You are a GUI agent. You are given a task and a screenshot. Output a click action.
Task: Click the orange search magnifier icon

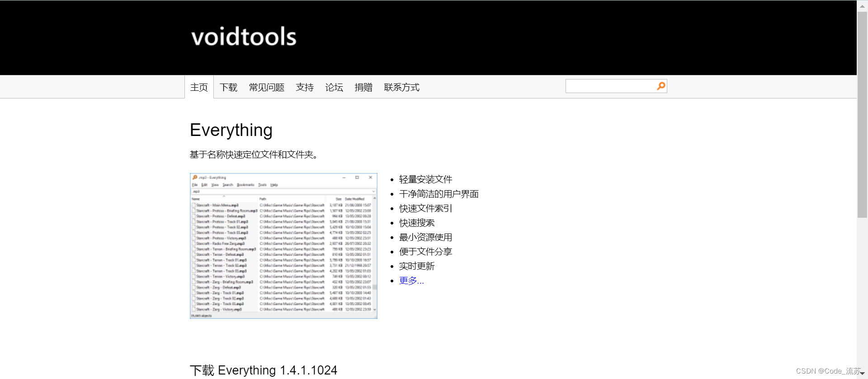(x=661, y=86)
